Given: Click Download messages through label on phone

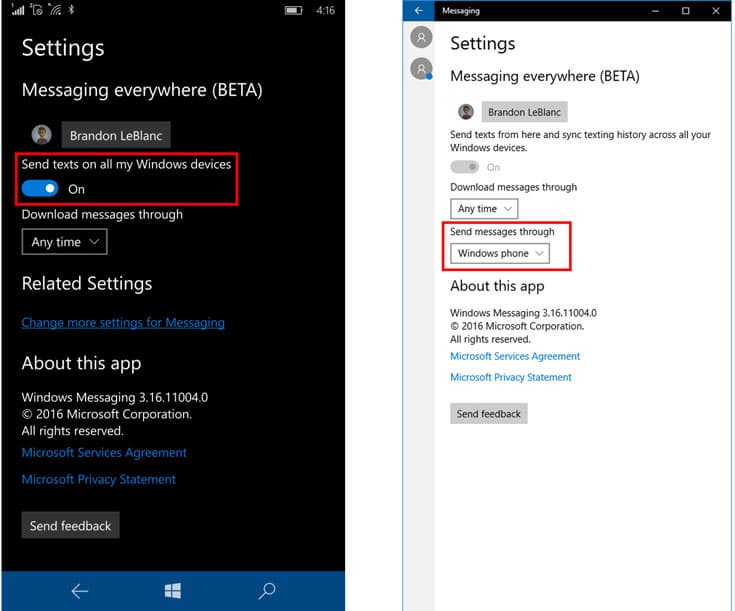Looking at the screenshot, I should click(x=102, y=215).
